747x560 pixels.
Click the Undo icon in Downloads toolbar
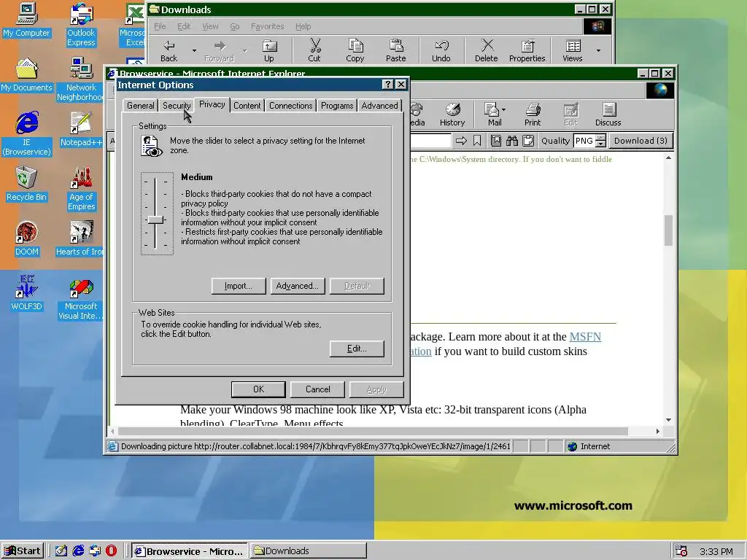coord(441,51)
